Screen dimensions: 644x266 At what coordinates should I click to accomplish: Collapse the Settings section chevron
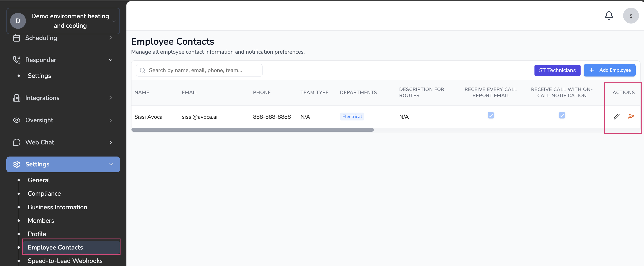coord(110,164)
